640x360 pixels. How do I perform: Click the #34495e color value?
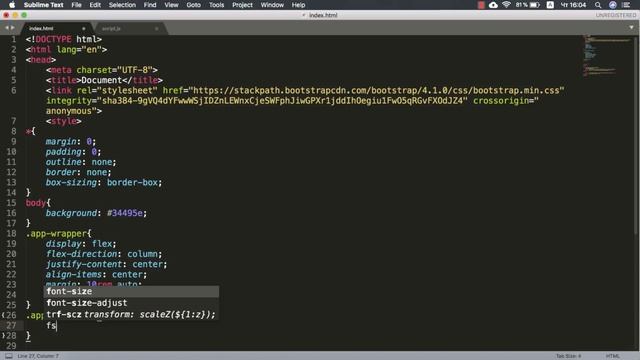coord(124,213)
